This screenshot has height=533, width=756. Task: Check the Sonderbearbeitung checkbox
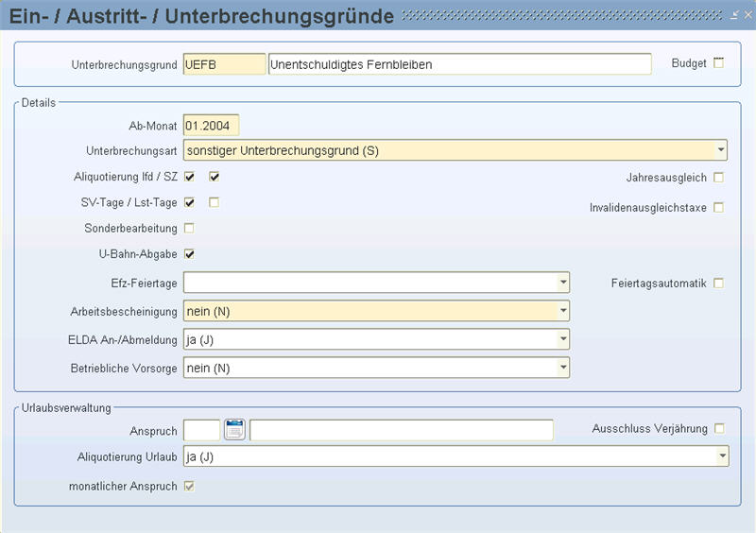189,228
